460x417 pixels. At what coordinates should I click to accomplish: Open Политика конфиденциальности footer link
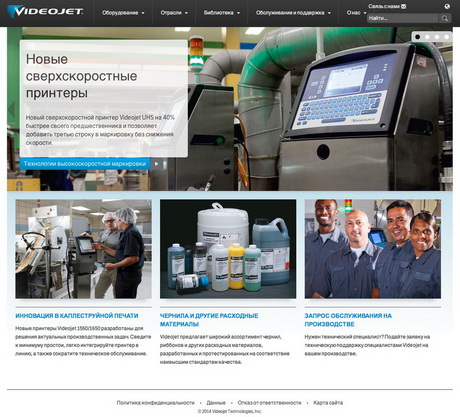(x=155, y=403)
